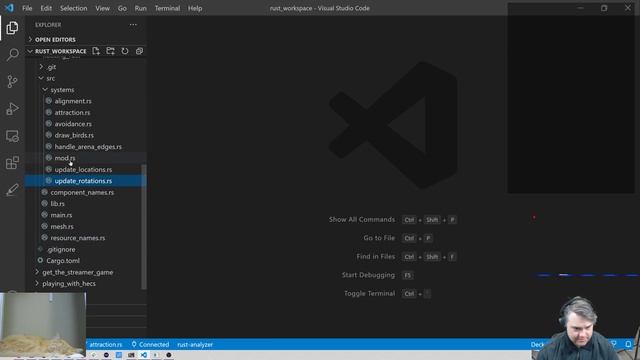640x360 pixels.
Task: Open the Run and Debug view
Action: coord(12,109)
